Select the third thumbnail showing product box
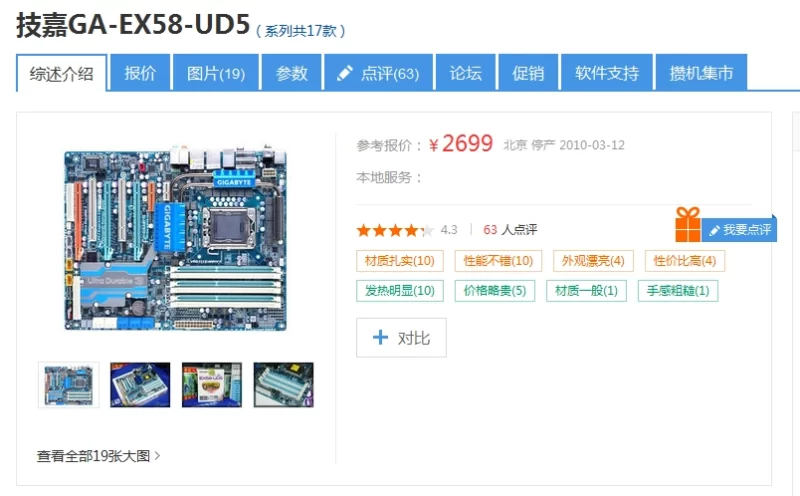800x496 pixels. (212, 385)
